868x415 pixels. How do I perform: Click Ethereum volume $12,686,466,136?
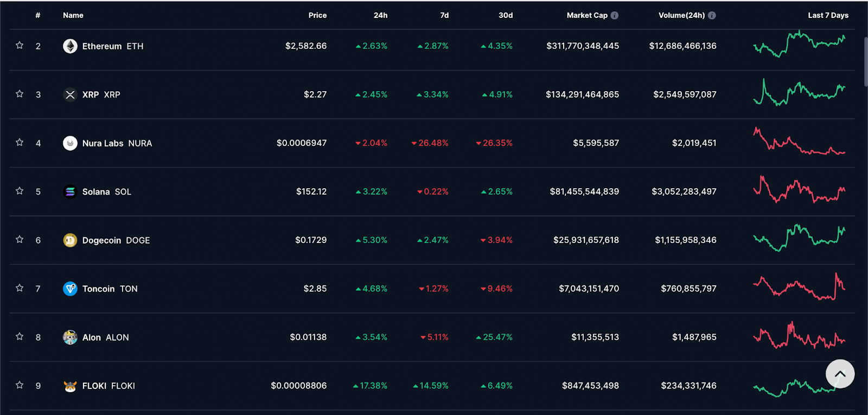click(x=682, y=46)
